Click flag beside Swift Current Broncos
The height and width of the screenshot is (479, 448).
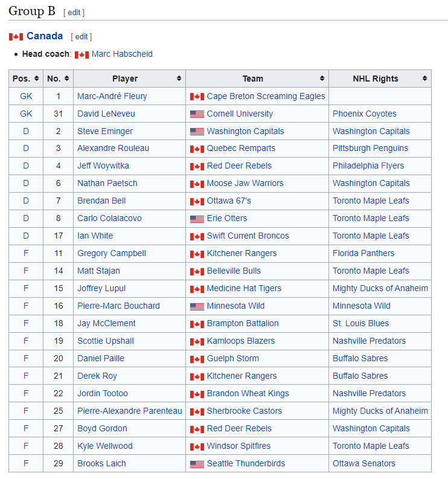pyautogui.click(x=197, y=236)
